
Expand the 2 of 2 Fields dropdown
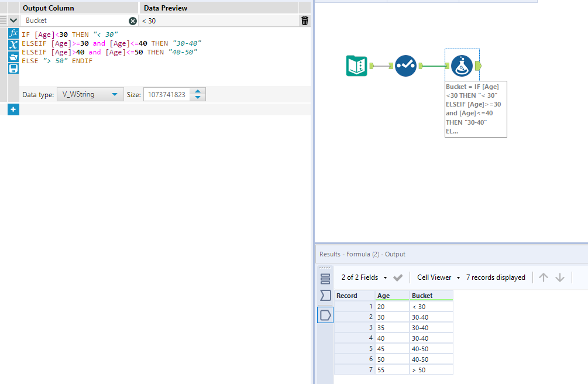click(364, 277)
